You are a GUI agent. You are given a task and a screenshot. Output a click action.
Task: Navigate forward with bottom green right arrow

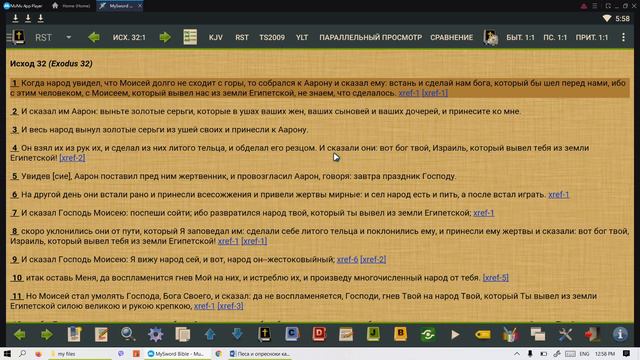(x=47, y=335)
